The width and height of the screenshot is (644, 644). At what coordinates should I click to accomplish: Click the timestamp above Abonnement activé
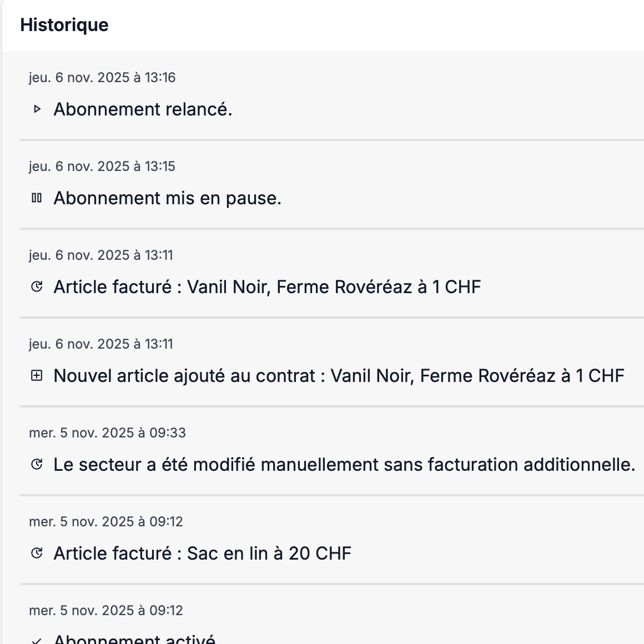[105, 611]
